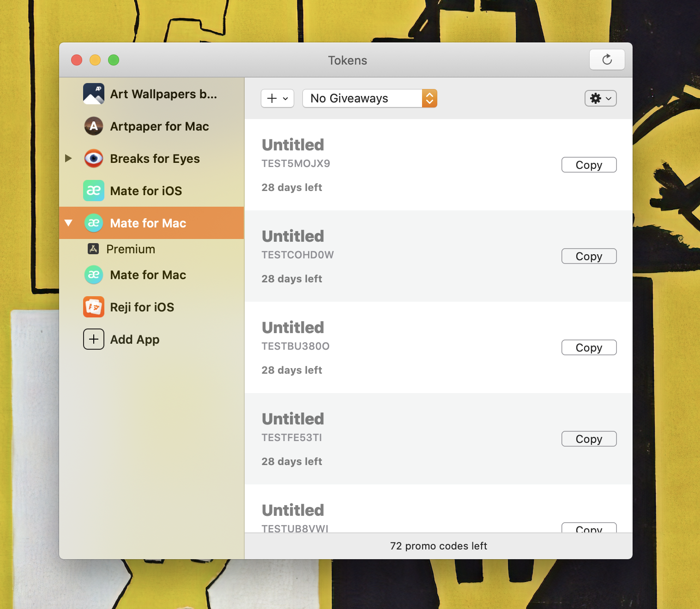Image resolution: width=700 pixels, height=609 pixels.
Task: Click the highlighted Mate for Mac icon
Action: 94,223
